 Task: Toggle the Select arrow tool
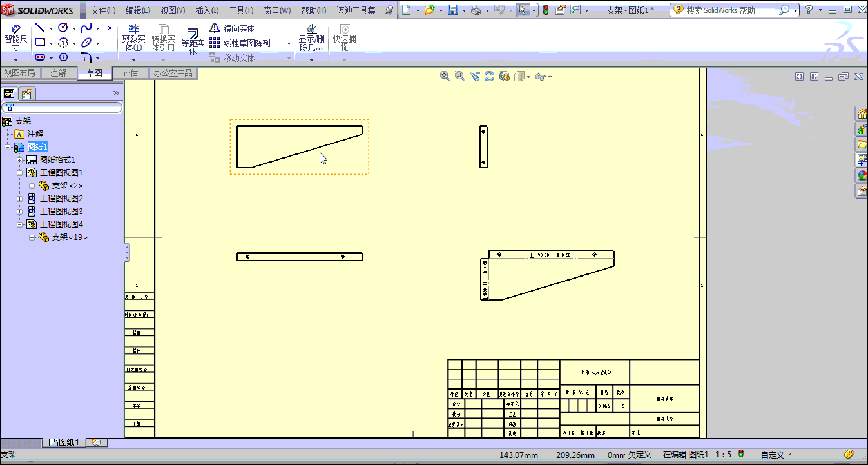tap(523, 10)
